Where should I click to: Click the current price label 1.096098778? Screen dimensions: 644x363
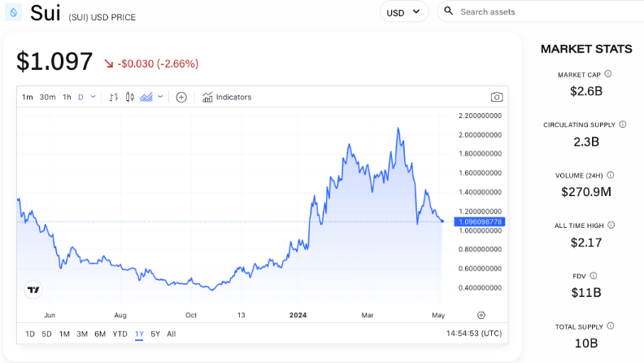click(480, 221)
